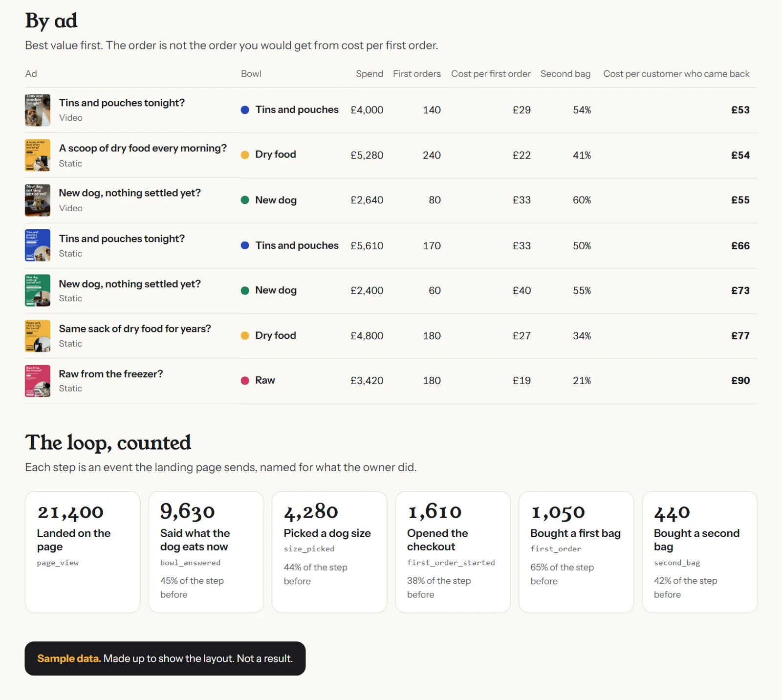The height and width of the screenshot is (700, 782).
Task: Open the 'Bought a first bag' card
Action: coord(576,552)
